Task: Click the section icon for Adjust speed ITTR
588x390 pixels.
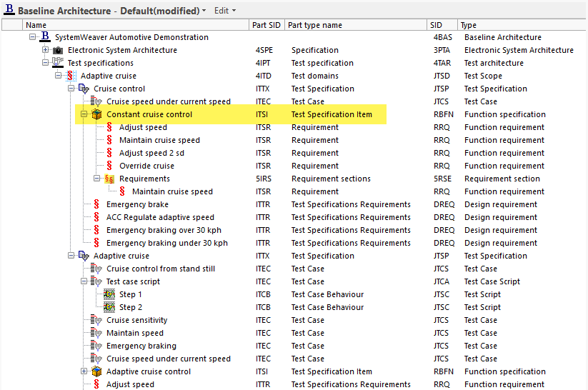Action: click(96, 384)
